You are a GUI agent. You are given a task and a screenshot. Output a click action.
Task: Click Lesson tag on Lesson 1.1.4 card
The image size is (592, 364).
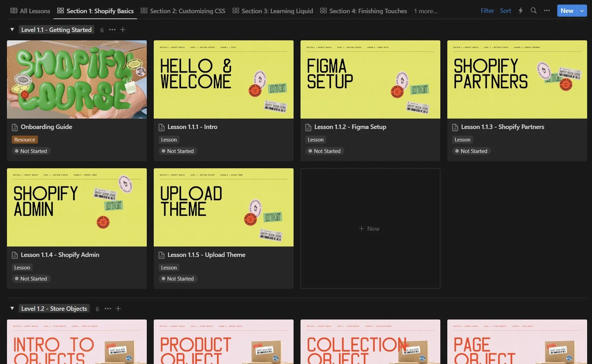22,268
